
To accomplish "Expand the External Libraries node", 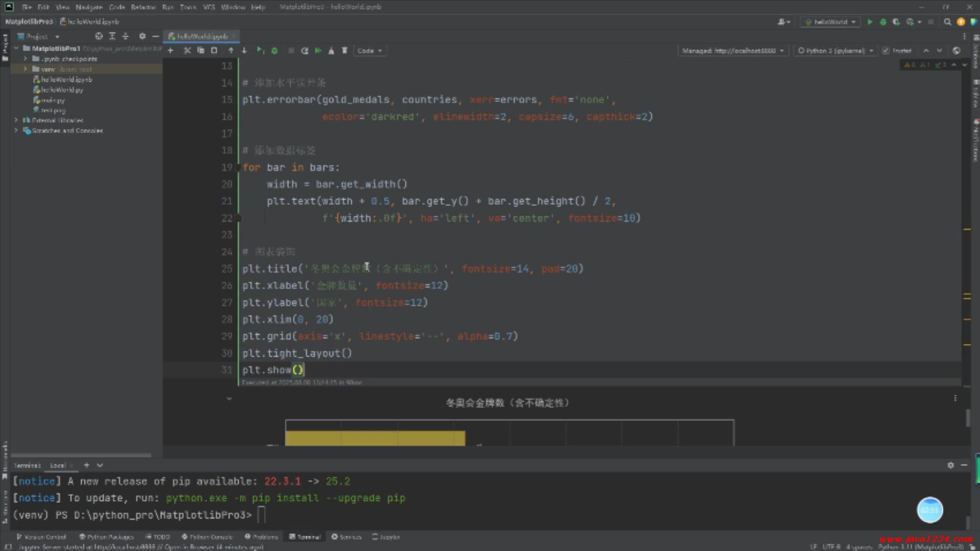I will pos(16,120).
